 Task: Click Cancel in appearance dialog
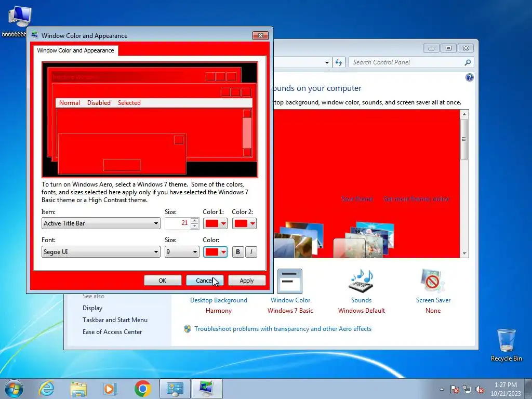[205, 281]
